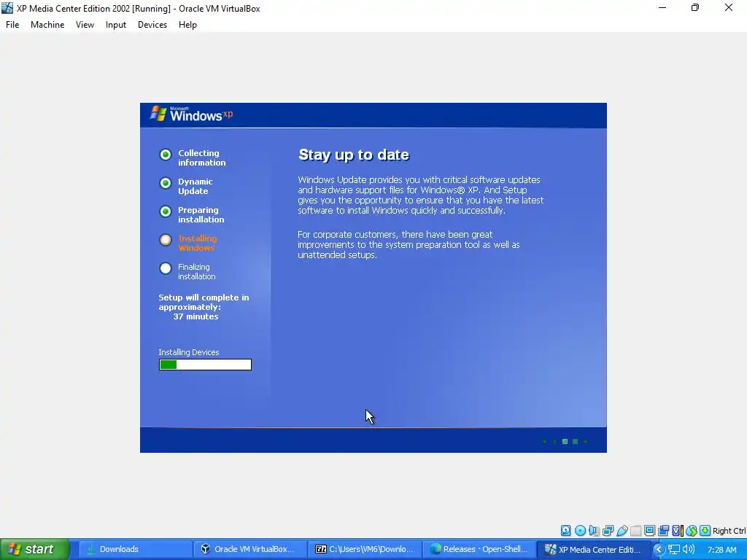The height and width of the screenshot is (560, 747).
Task: Switch to Downloads taskbar window
Action: pos(135,549)
